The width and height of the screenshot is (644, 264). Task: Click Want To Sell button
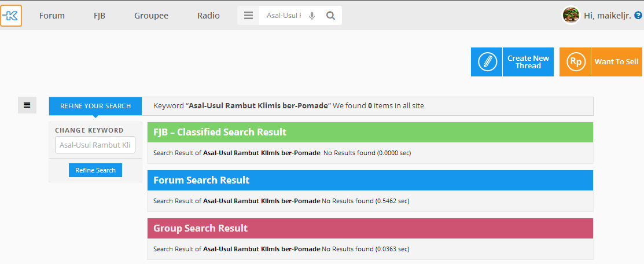pos(616,62)
